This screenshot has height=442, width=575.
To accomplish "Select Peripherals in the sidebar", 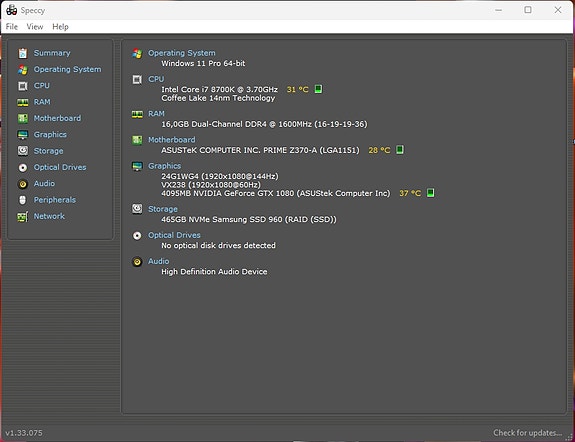I will click(55, 200).
